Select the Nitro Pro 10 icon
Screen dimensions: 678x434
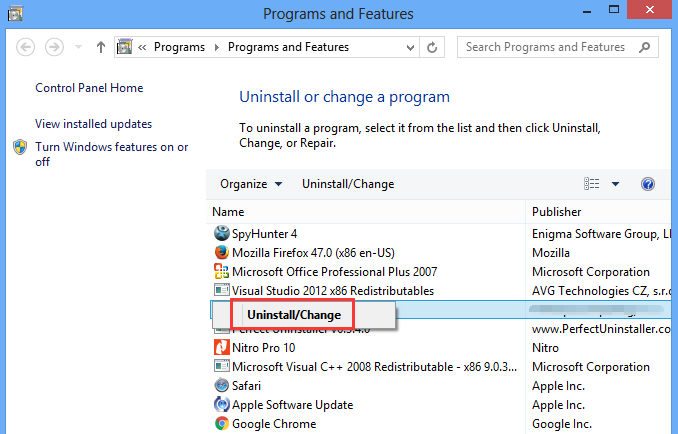point(221,348)
